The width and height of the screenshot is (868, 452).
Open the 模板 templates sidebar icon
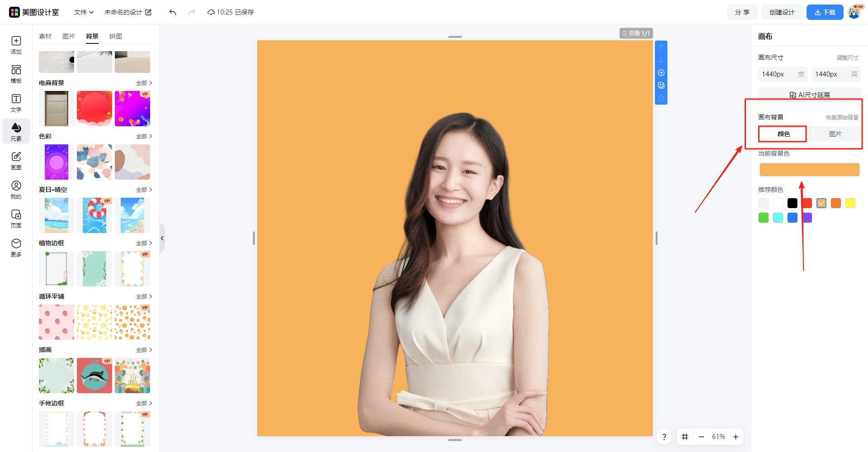(x=16, y=74)
